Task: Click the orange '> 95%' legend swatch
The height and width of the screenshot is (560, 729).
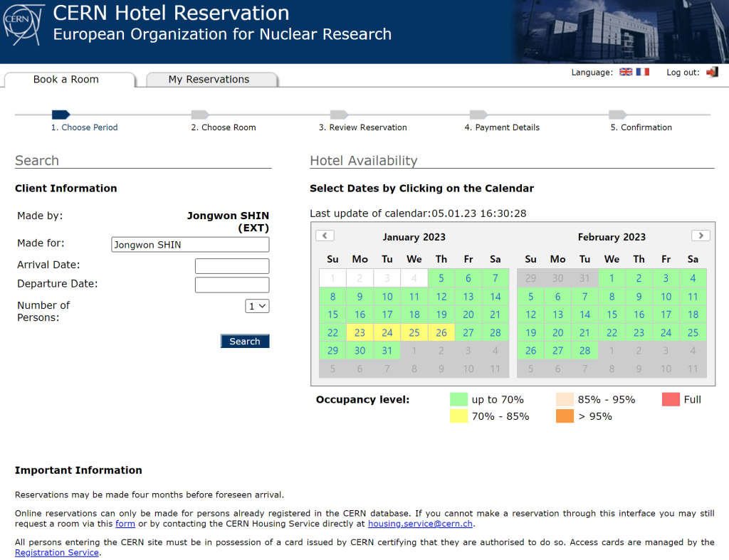Action: point(565,416)
